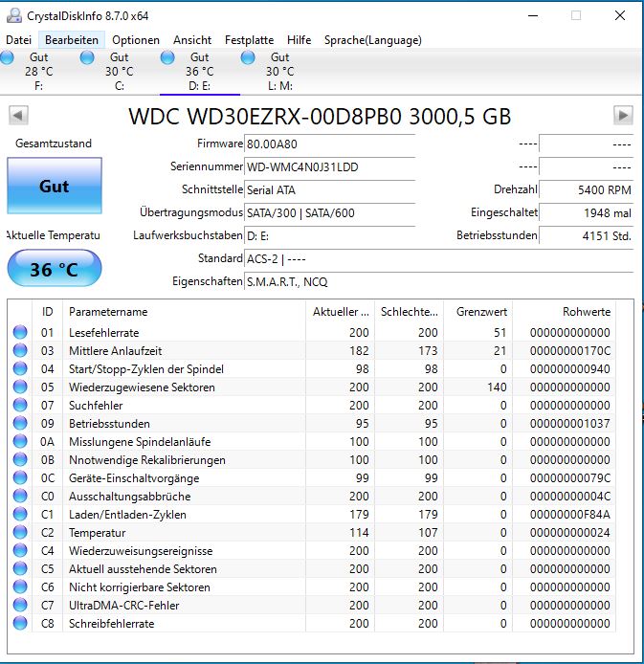Image resolution: width=644 pixels, height=664 pixels.
Task: Click the Gut health status button
Action: [x=55, y=186]
